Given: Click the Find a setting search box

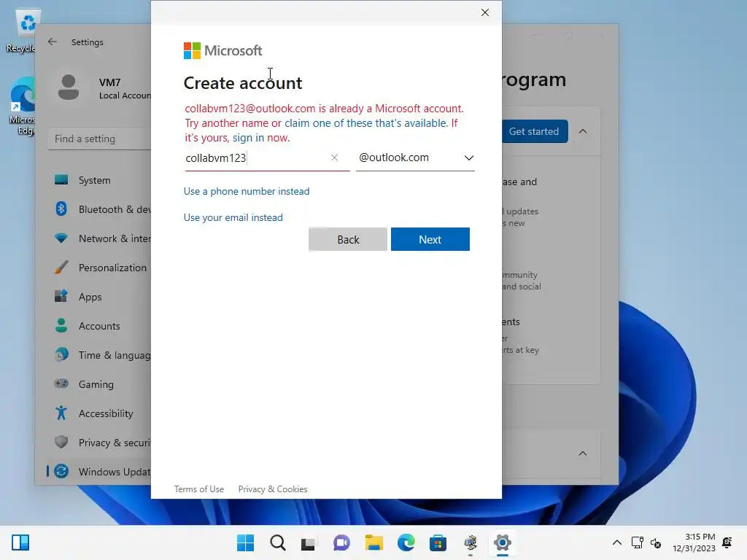Looking at the screenshot, I should pyautogui.click(x=99, y=139).
